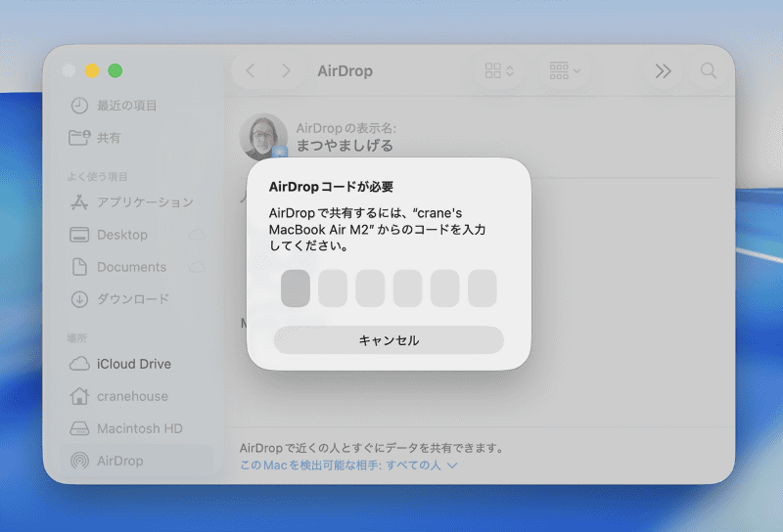Click the Finder back arrow
This screenshot has width=783, height=532.
pos(251,70)
